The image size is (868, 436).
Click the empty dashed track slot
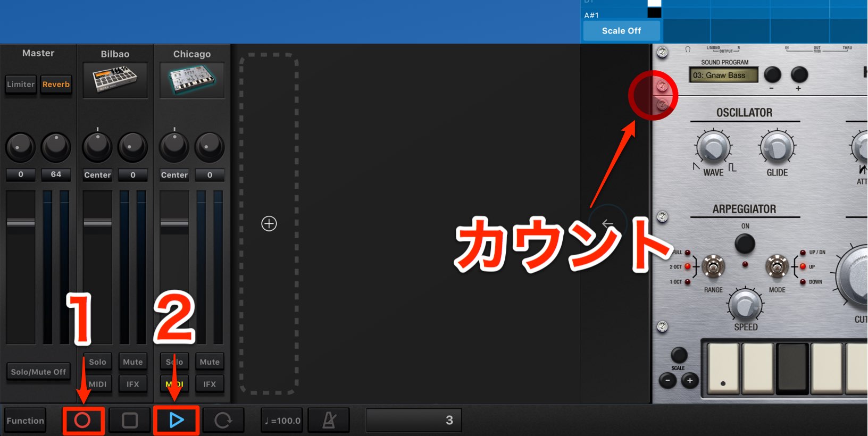pos(269,224)
